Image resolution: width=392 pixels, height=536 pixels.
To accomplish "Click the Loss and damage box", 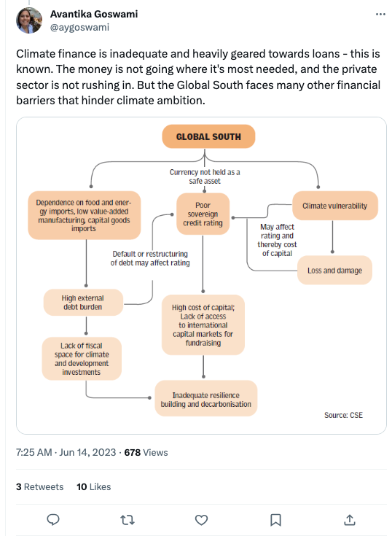I will click(x=334, y=271).
